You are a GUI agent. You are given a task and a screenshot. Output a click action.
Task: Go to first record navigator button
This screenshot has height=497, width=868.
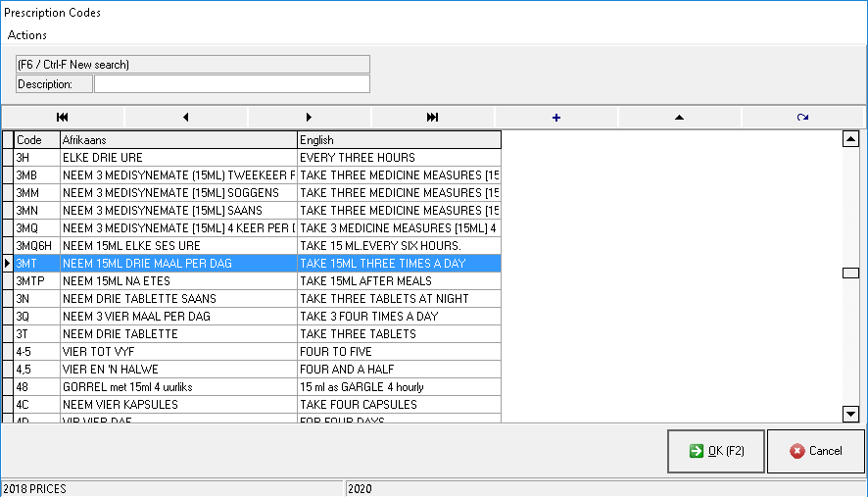[x=62, y=118]
